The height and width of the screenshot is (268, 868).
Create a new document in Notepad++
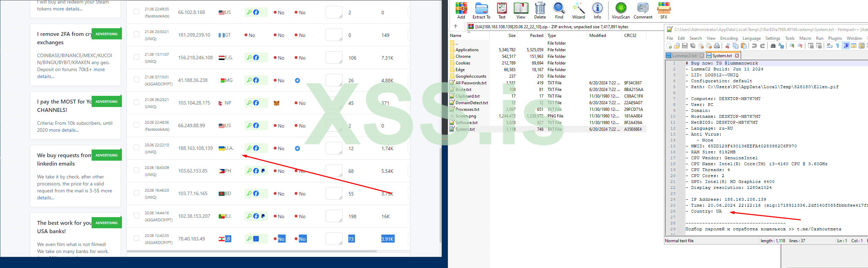click(669, 46)
